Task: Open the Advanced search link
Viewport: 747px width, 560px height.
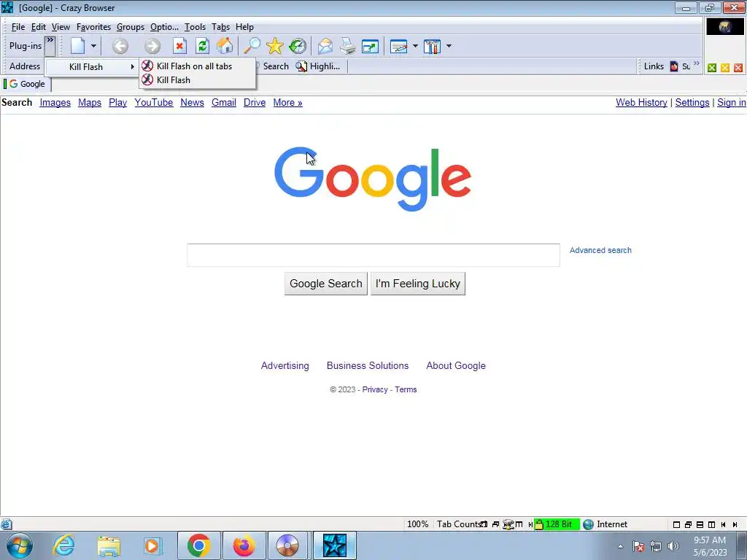Action: click(600, 251)
